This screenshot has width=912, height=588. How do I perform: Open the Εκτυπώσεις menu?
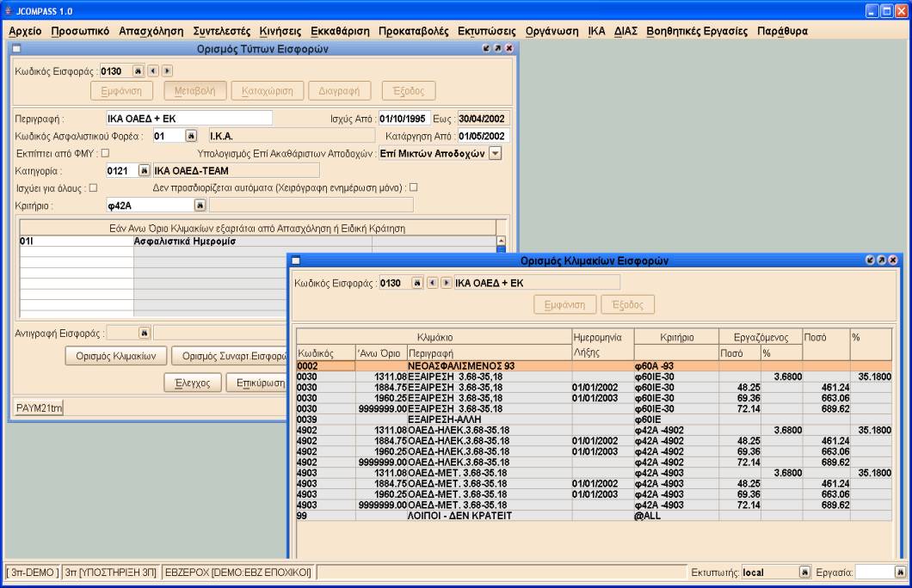tap(487, 31)
